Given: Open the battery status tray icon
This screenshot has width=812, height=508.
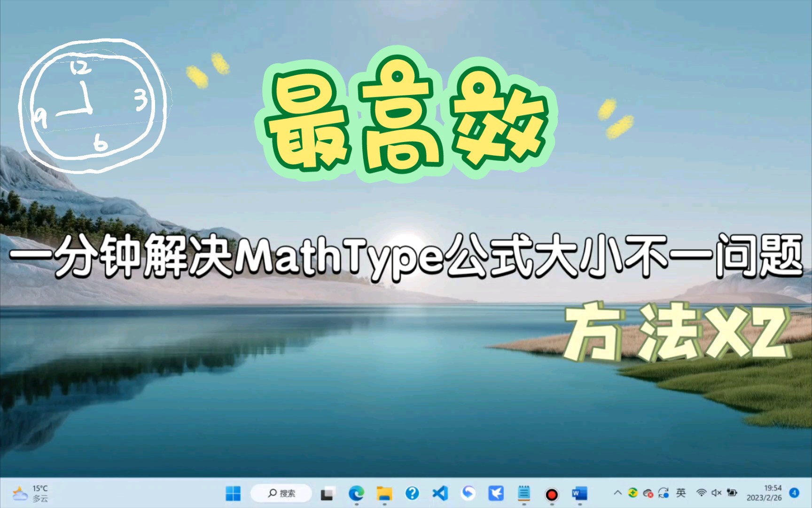Looking at the screenshot, I should tap(732, 493).
